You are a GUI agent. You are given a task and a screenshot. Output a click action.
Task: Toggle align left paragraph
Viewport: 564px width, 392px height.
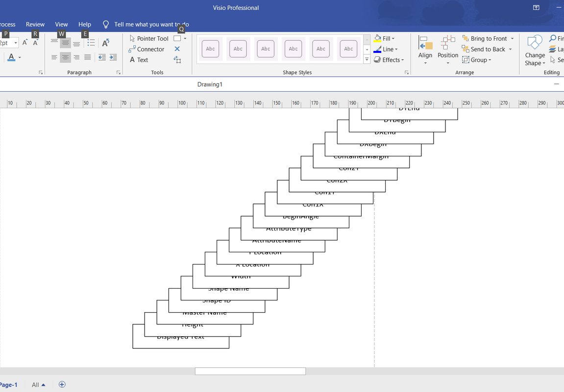(54, 57)
